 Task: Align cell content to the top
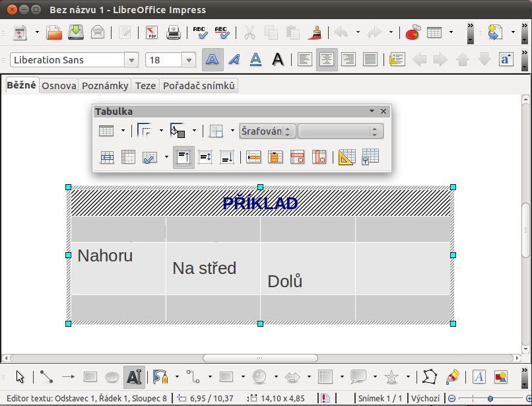point(183,157)
